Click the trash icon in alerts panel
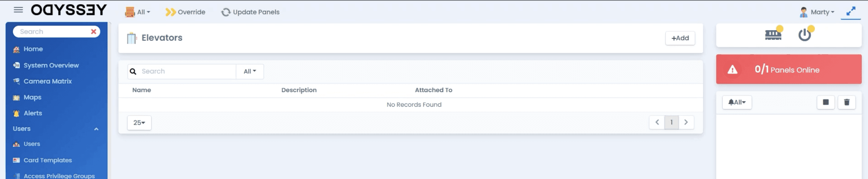Viewport: 868px width, 179px height. tap(847, 102)
